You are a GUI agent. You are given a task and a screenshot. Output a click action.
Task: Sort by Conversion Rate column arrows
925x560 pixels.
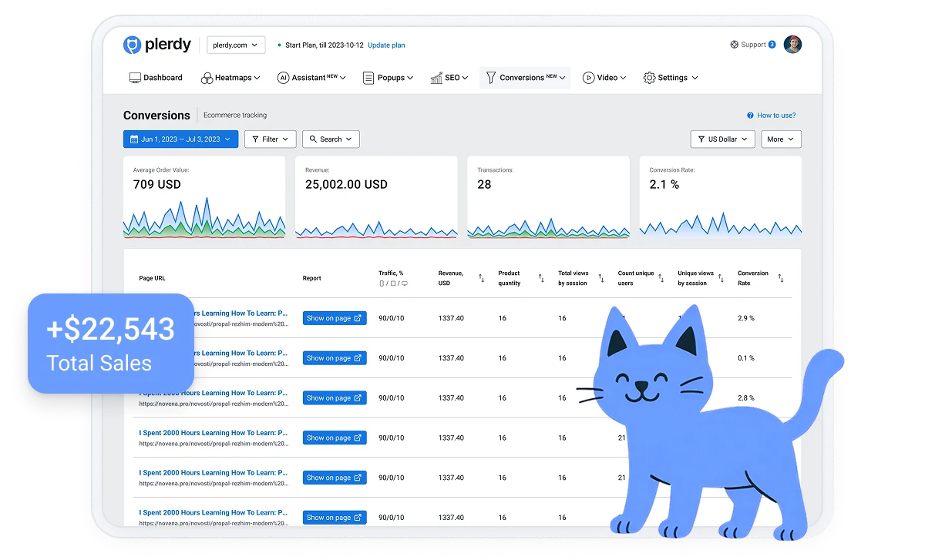[781, 278]
